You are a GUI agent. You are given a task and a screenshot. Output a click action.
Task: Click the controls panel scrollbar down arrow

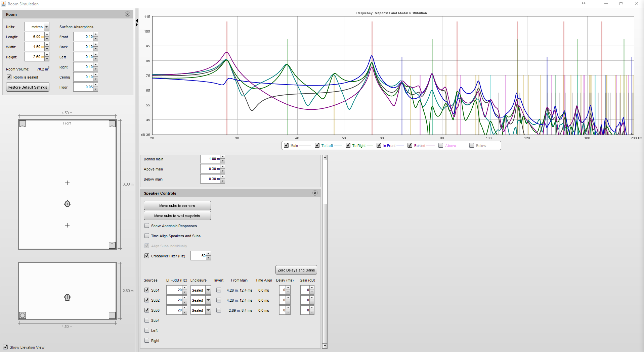pyautogui.click(x=325, y=346)
